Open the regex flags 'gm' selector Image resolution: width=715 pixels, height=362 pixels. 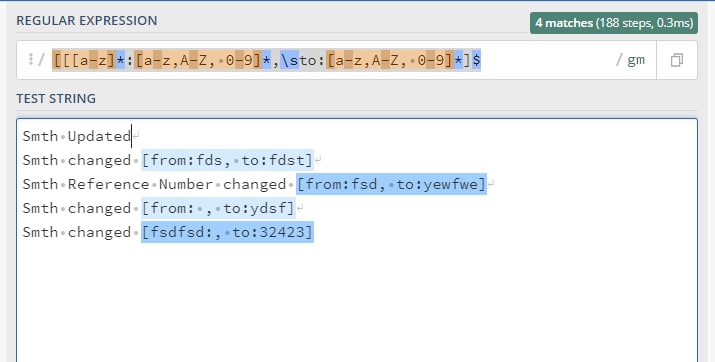point(636,60)
